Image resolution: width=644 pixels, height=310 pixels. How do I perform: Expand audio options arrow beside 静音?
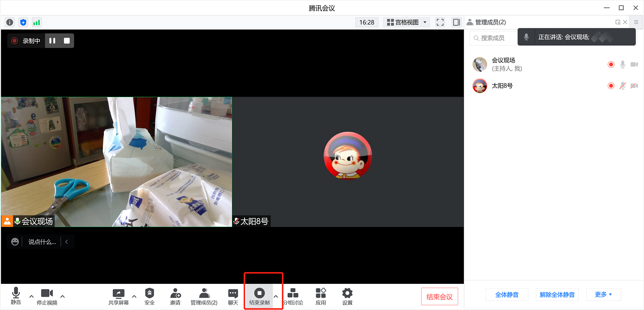32,297
